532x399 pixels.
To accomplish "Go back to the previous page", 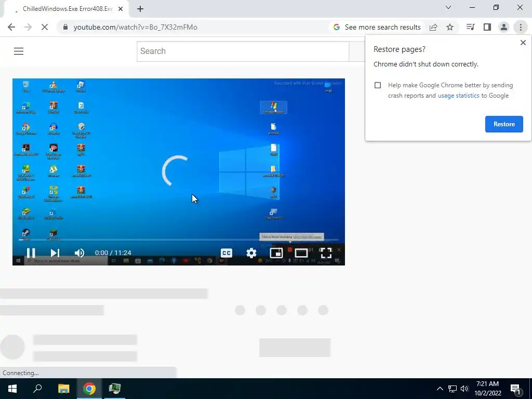I will point(11,27).
